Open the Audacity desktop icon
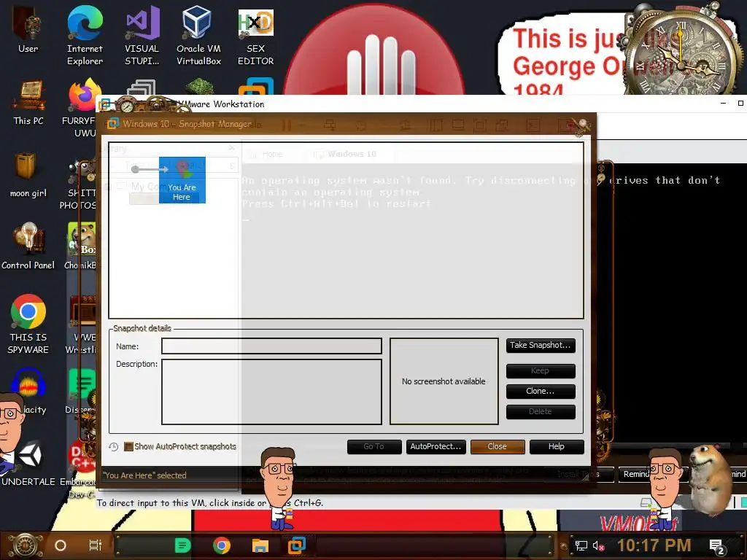Viewport: 747px width, 560px height. tap(28, 391)
